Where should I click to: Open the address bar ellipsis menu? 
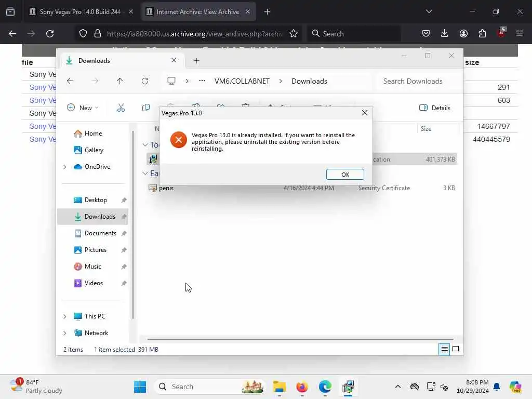point(202,81)
